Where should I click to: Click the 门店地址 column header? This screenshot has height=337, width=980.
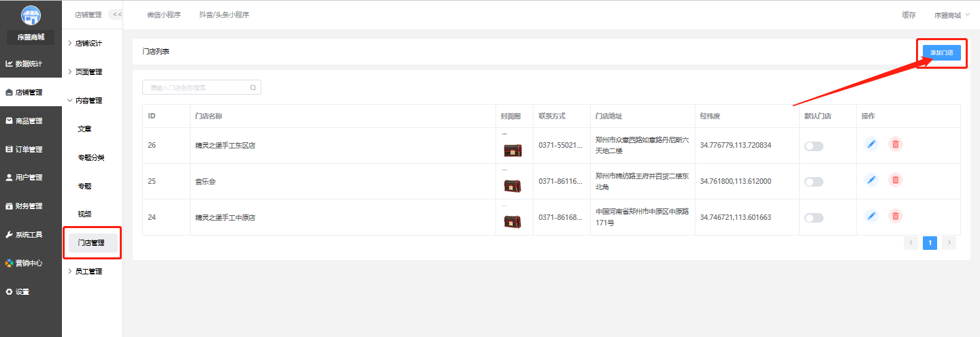[608, 116]
